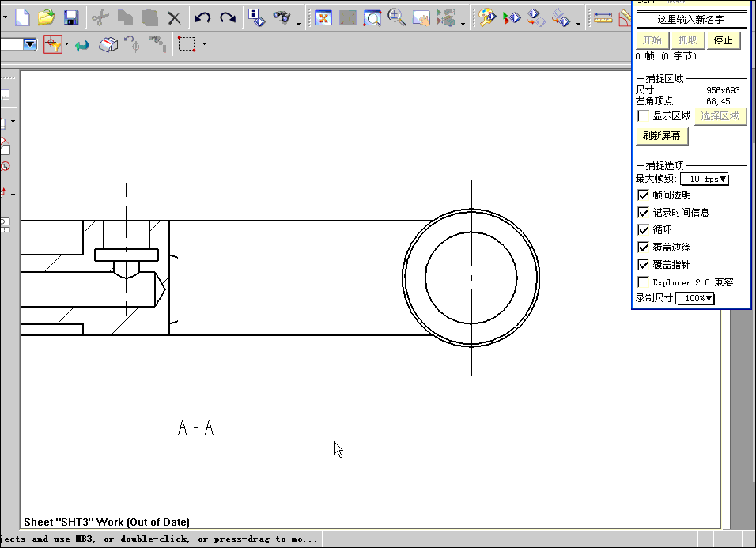Click the view orientation cubes icon
Viewport: 756px width, 548px height.
(x=446, y=18)
